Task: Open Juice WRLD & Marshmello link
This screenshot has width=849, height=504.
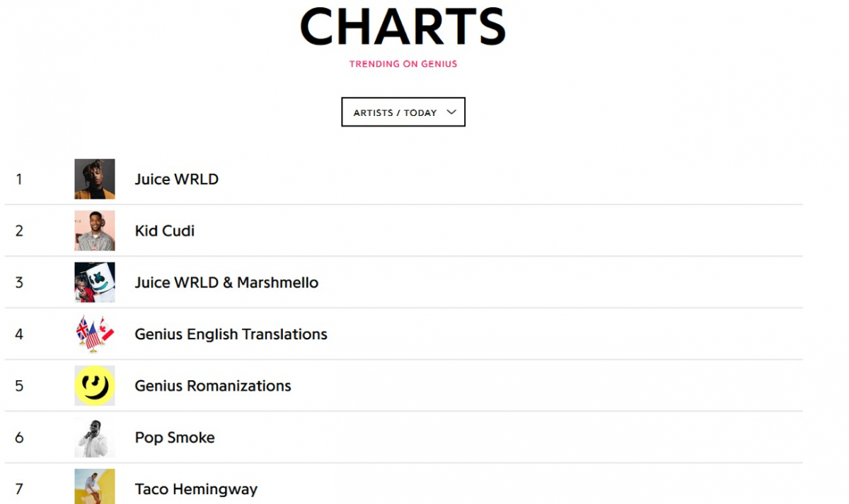Action: point(226,283)
